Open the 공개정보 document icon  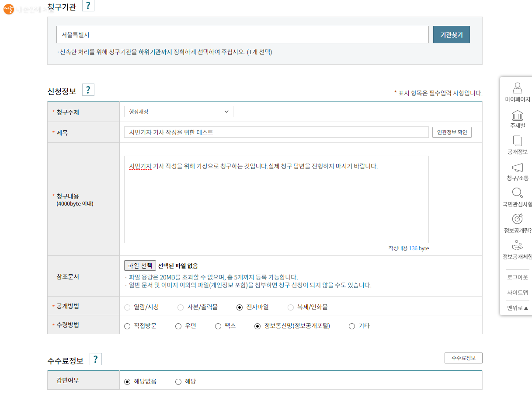(518, 141)
